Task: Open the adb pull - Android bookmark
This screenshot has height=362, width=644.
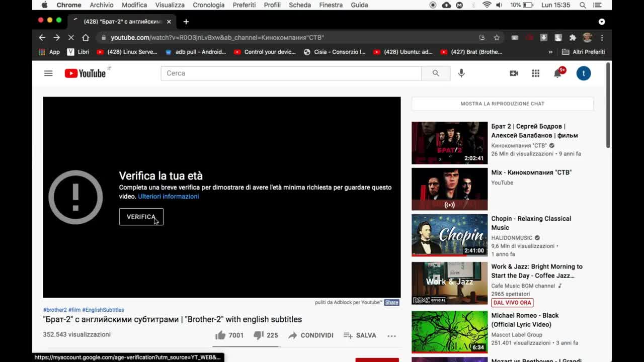Action: tap(195, 52)
